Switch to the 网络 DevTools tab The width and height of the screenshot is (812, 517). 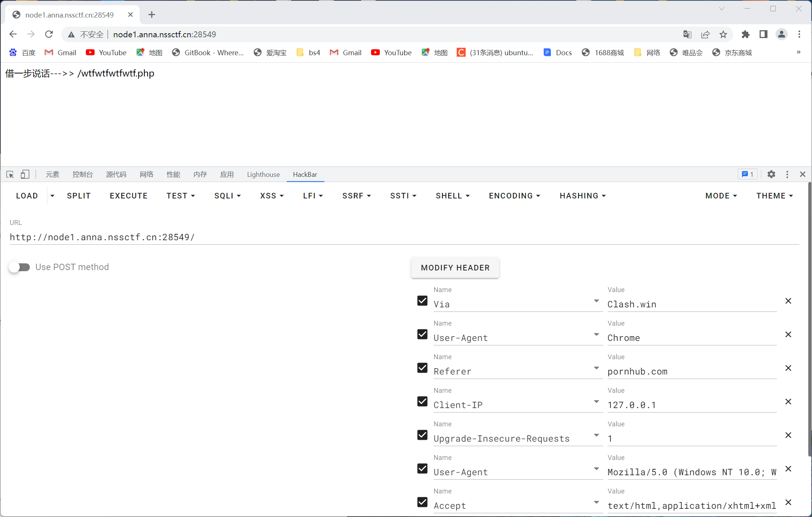147,174
